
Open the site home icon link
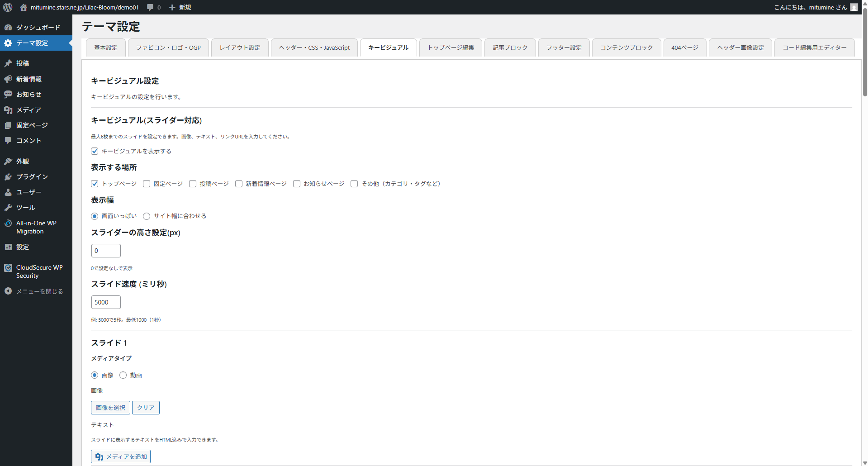click(x=24, y=7)
